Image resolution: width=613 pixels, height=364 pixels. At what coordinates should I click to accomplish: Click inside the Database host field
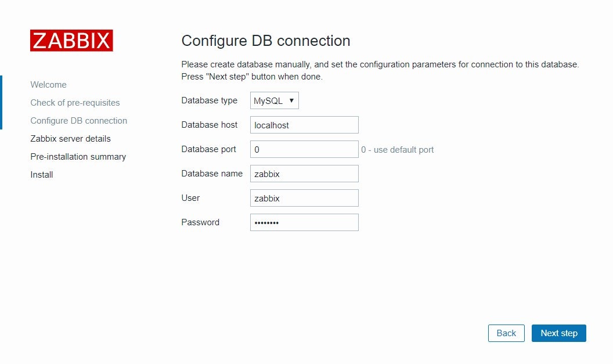click(x=304, y=124)
